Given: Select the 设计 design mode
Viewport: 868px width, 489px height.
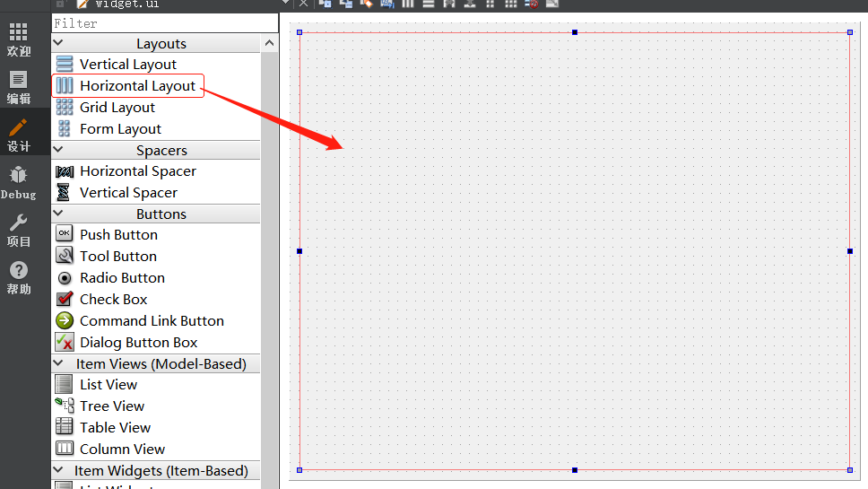Looking at the screenshot, I should pos(18,135).
